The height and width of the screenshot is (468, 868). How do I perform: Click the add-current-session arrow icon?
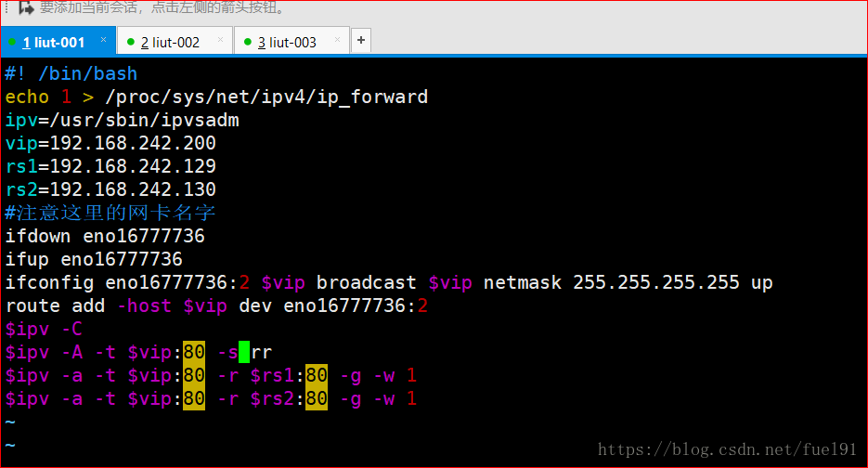coord(26,7)
